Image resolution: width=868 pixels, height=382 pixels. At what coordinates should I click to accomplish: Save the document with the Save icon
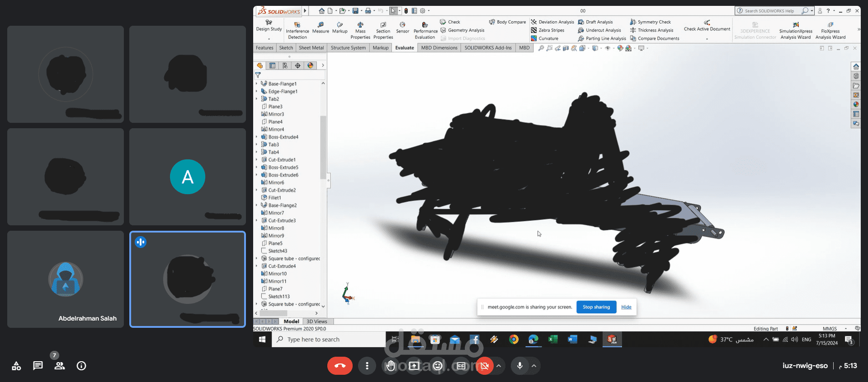pyautogui.click(x=355, y=11)
